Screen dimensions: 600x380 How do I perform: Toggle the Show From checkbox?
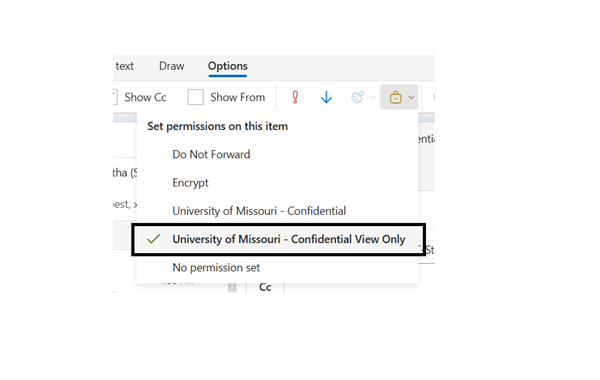[196, 97]
